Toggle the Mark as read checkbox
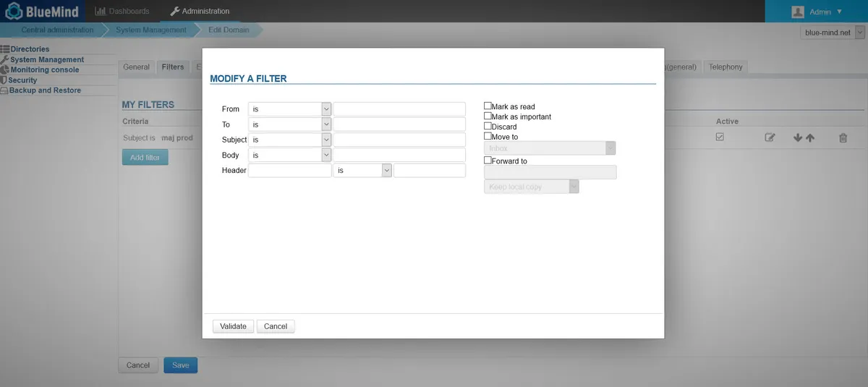Image resolution: width=868 pixels, height=387 pixels. click(x=488, y=106)
